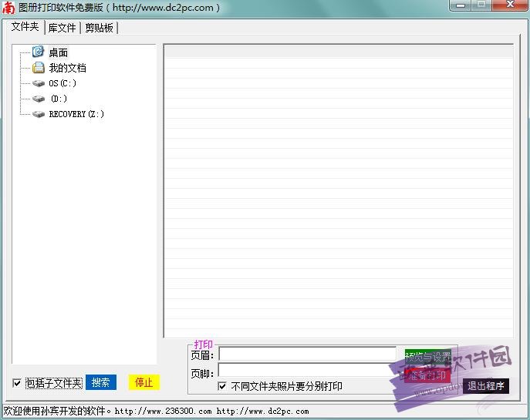This screenshot has height=420, width=530.
Task: Click the 桌面 desktop icon
Action: click(x=39, y=52)
